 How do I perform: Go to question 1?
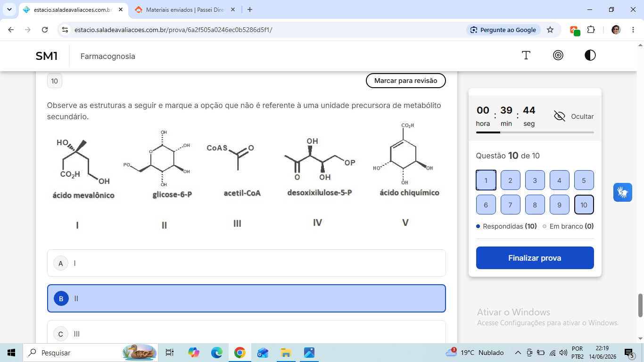[486, 180]
